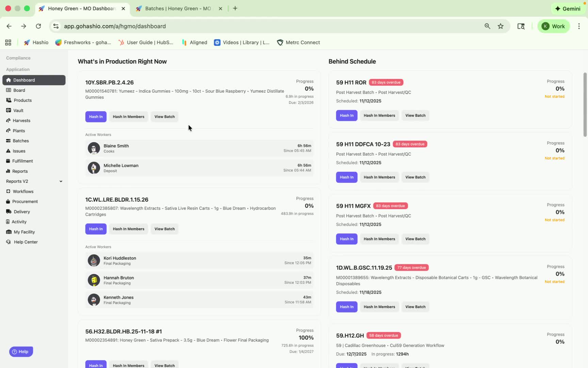Expand the Reports V2 menu
This screenshot has height=368, width=588.
pyautogui.click(x=61, y=181)
